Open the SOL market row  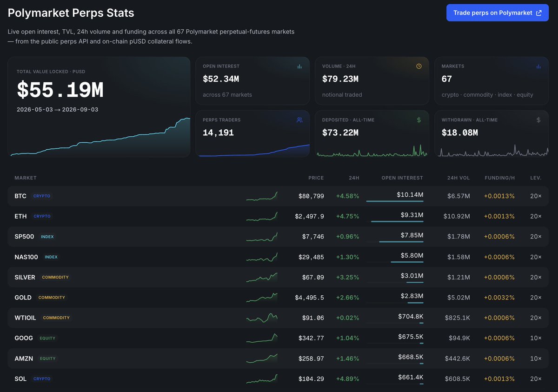[278, 379]
